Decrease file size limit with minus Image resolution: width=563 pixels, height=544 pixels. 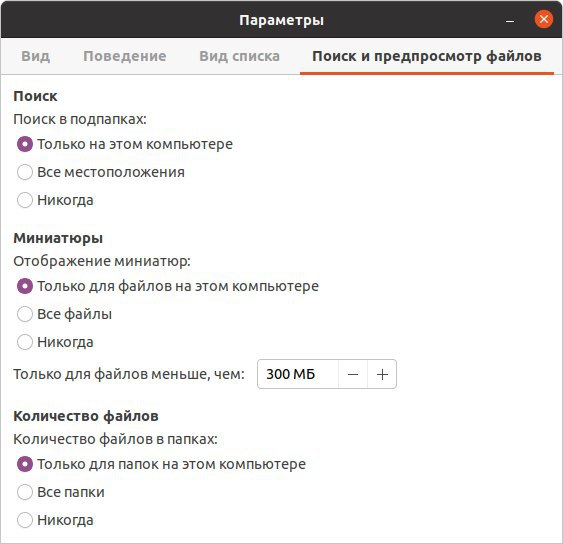coord(353,375)
